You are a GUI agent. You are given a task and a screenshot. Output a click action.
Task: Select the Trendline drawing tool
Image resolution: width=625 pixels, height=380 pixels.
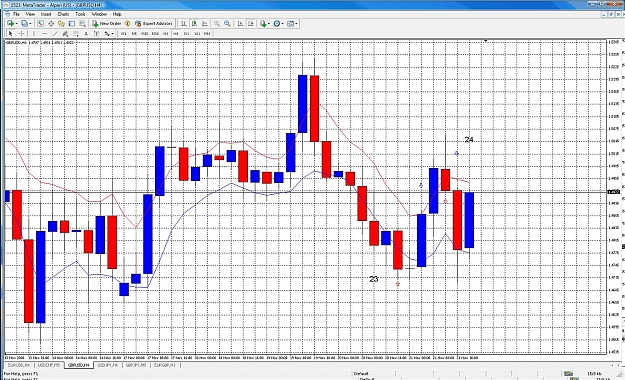55,33
